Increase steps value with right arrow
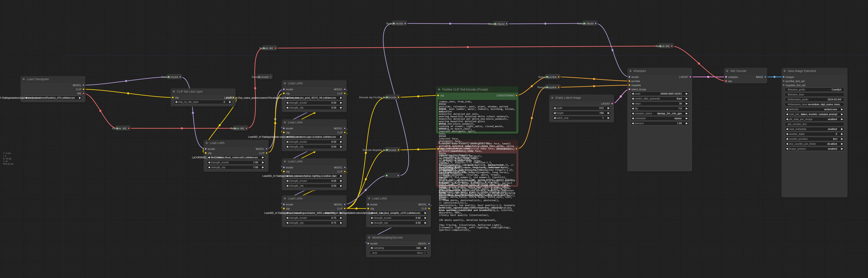Viewport: 868px width, 278px height. click(686, 104)
